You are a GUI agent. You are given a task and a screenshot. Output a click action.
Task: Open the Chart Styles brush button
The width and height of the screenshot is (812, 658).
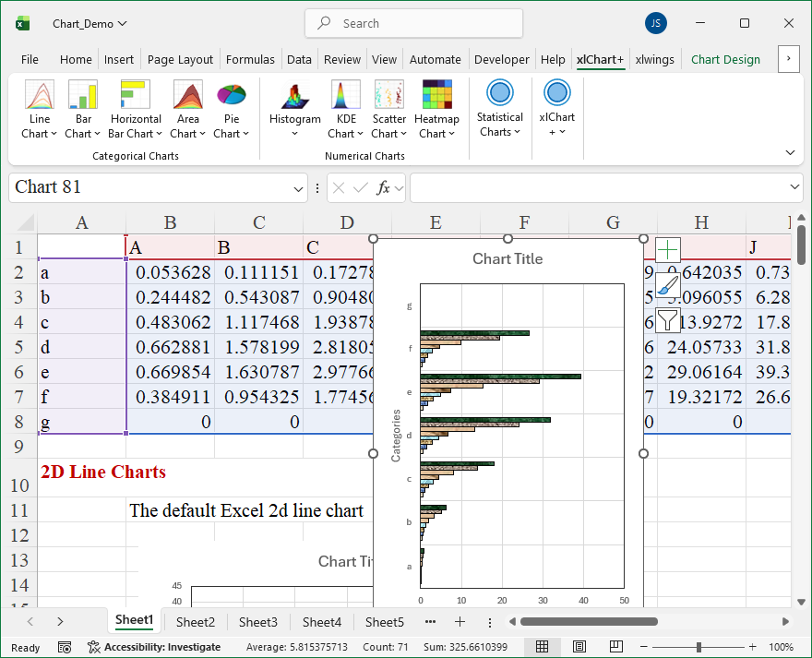(667, 284)
